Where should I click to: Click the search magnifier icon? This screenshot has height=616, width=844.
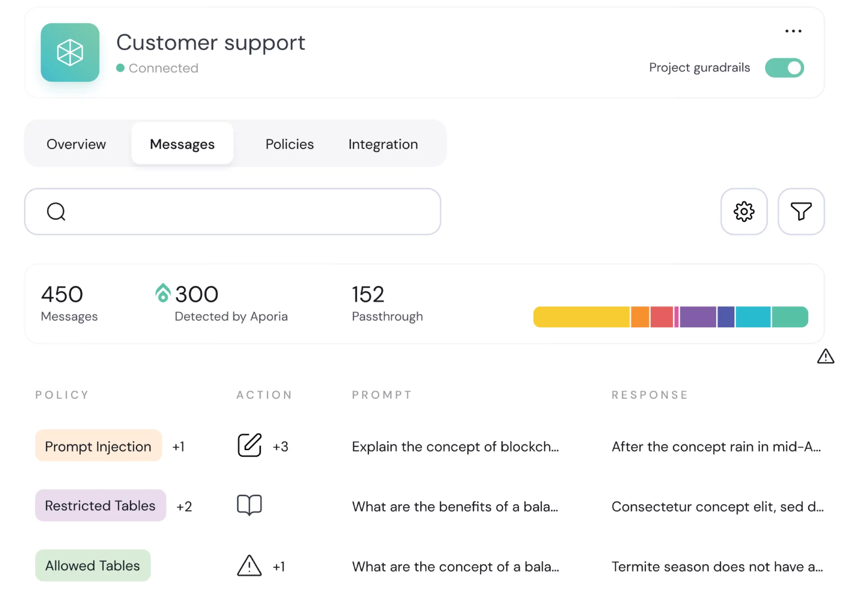coord(56,211)
